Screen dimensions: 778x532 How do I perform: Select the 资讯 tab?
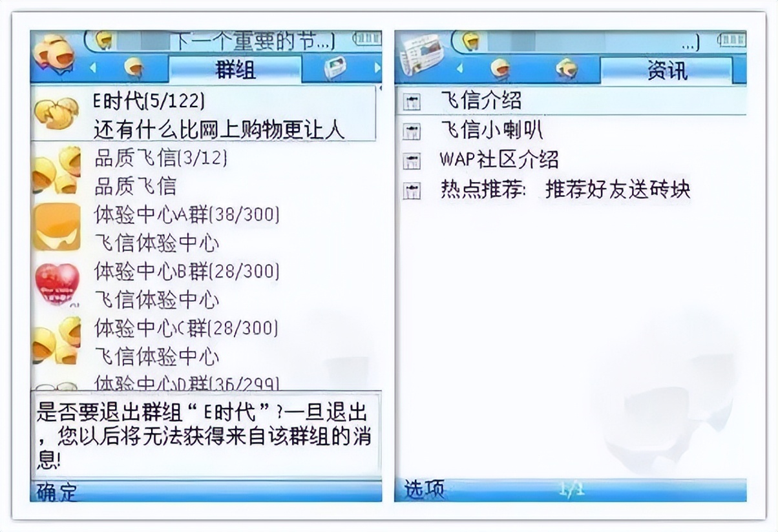pos(666,70)
